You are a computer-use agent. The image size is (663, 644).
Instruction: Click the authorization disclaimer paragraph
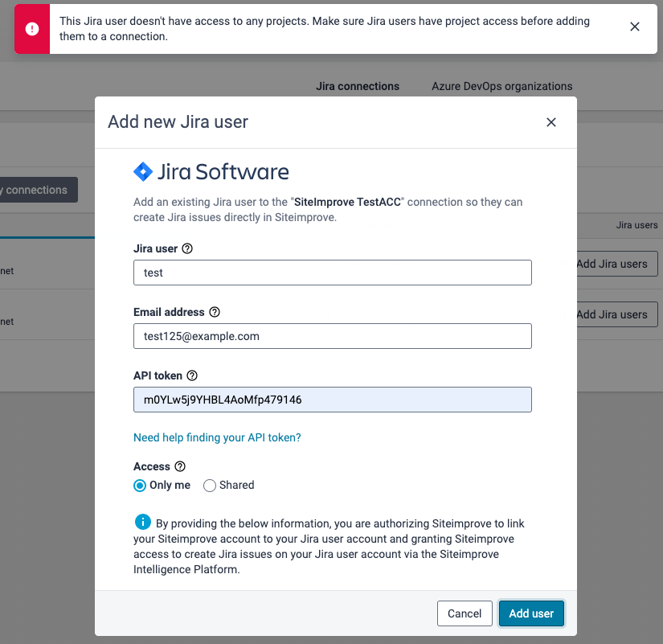[x=329, y=546]
